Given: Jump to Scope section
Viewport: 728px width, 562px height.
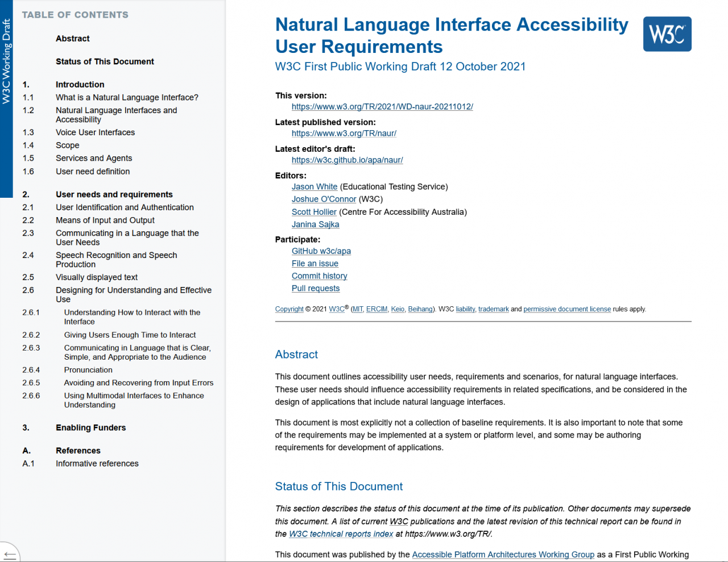Looking at the screenshot, I should coord(67,145).
